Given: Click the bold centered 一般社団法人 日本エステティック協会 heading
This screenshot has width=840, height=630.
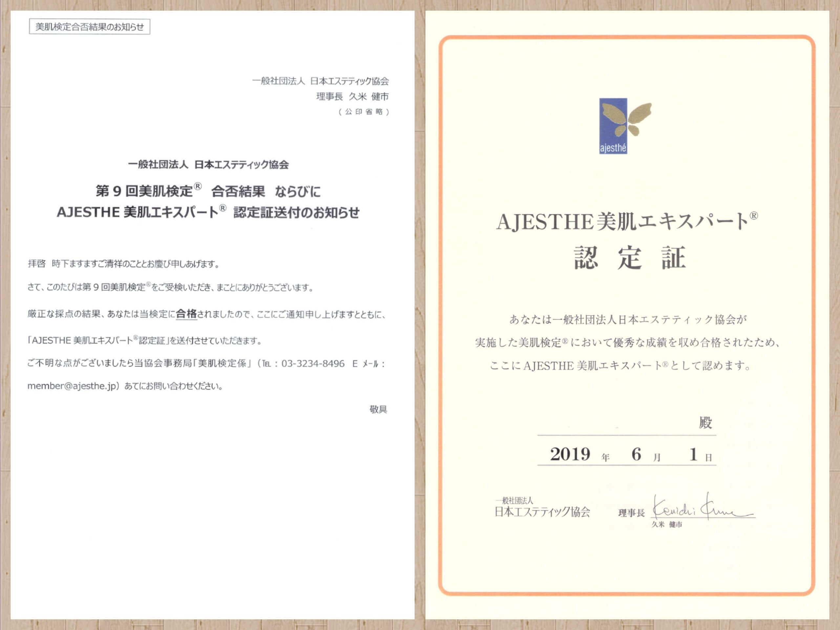Looking at the screenshot, I should 208,164.
